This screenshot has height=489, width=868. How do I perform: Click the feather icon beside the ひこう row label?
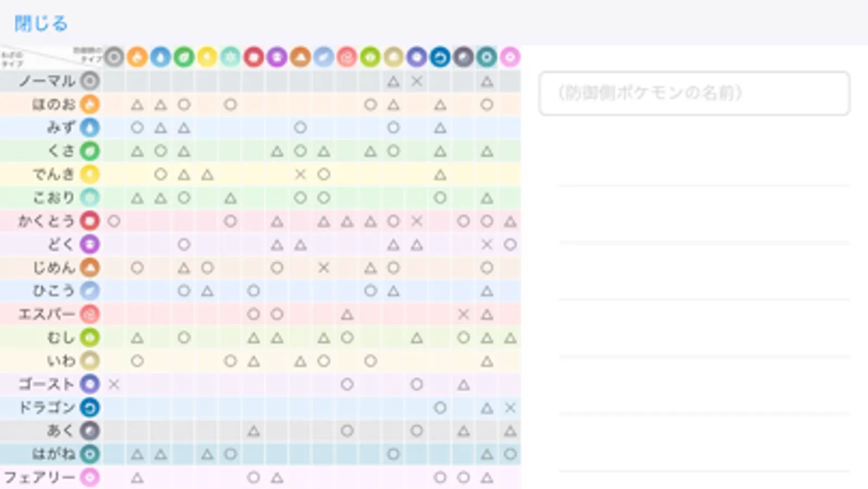tap(90, 291)
